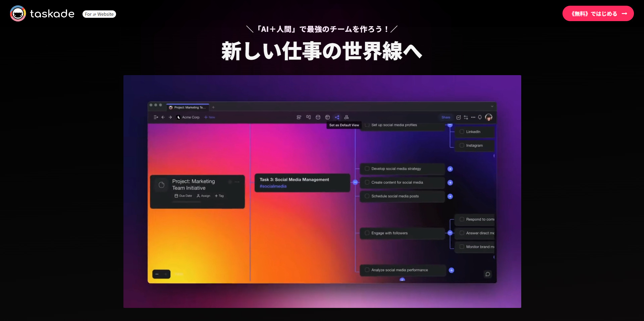Mark LinkedIn task as complete
This screenshot has height=321, width=644.
[x=462, y=132]
